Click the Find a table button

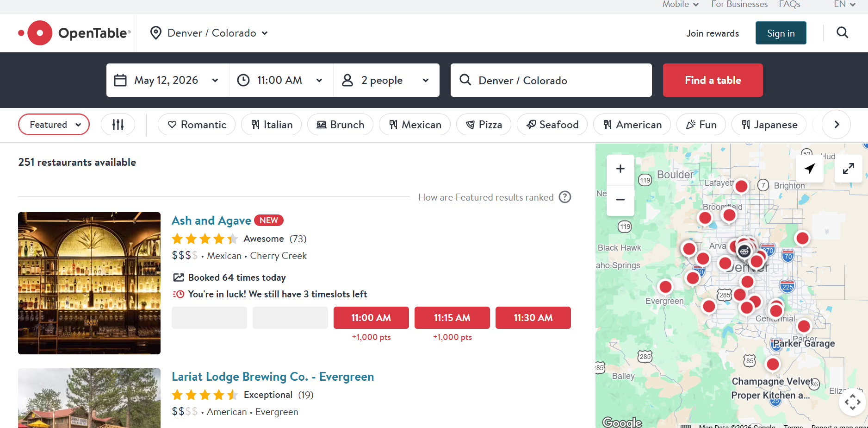tap(713, 80)
